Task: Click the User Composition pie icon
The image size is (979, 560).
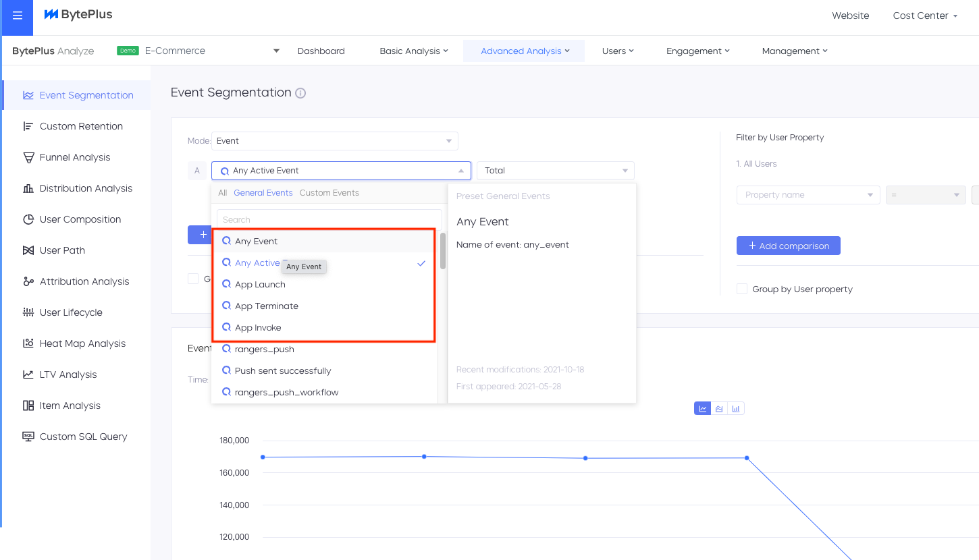Action: 28,219
